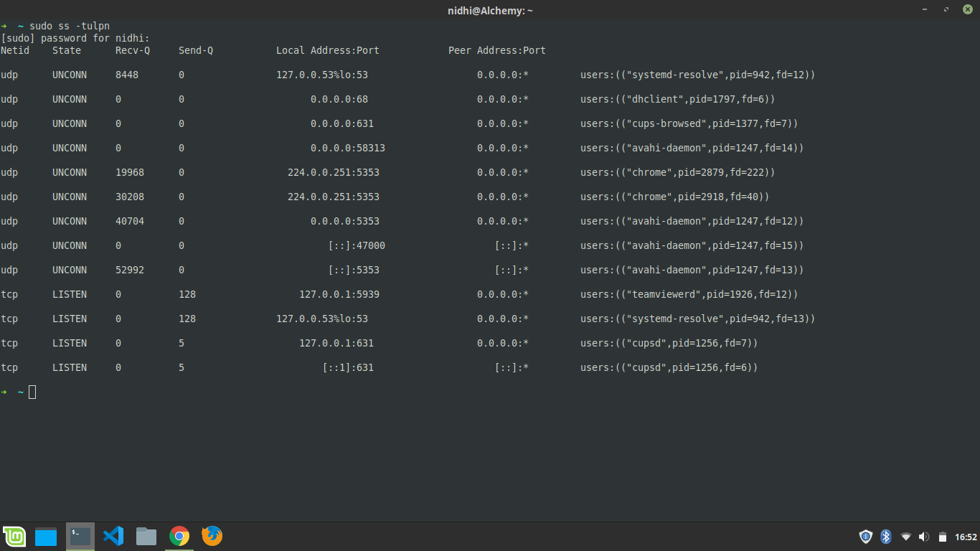The image size is (980, 551).
Task: Click the 'Netid' column header
Action: click(15, 50)
